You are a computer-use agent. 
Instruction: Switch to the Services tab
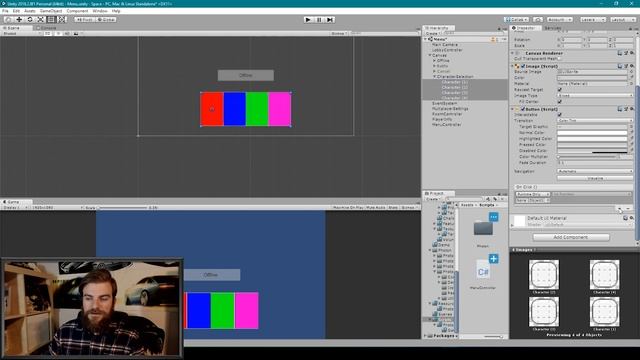553,28
